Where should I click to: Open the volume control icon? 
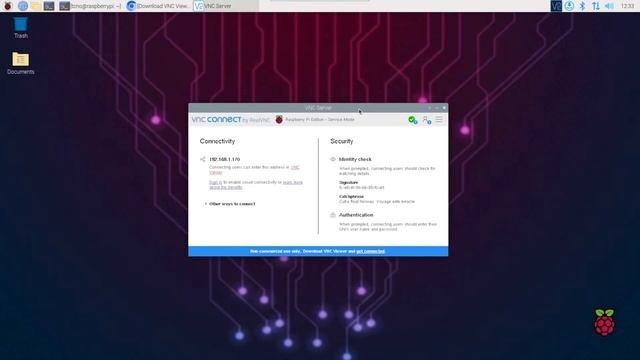(609, 6)
